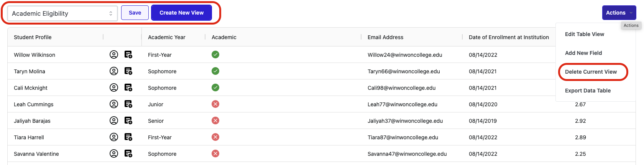Open Cali Mcknight's profile icon
The image size is (644, 165).
114,87
